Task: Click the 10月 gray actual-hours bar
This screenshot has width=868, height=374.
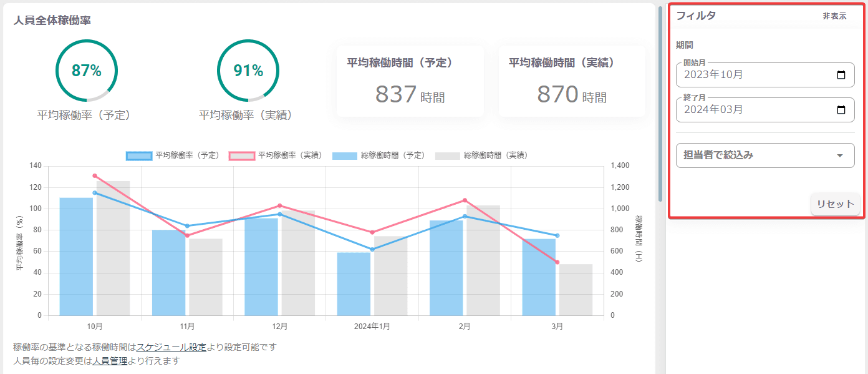Action: click(x=113, y=249)
